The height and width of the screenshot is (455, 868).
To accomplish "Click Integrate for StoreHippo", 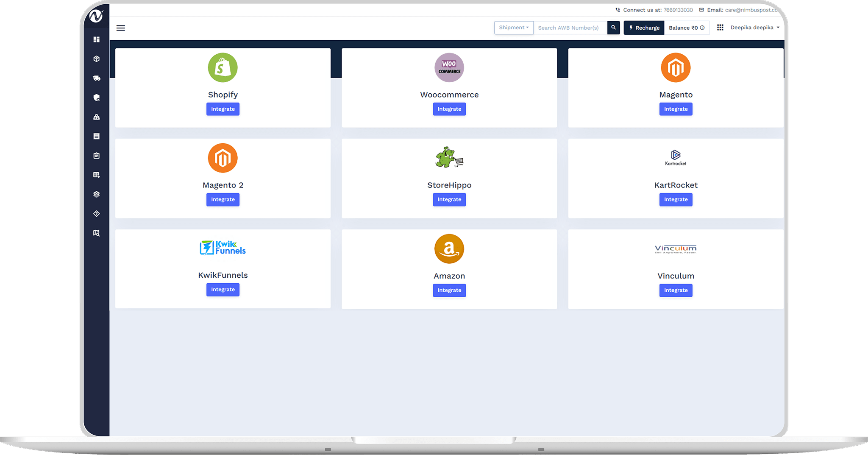I will (449, 199).
